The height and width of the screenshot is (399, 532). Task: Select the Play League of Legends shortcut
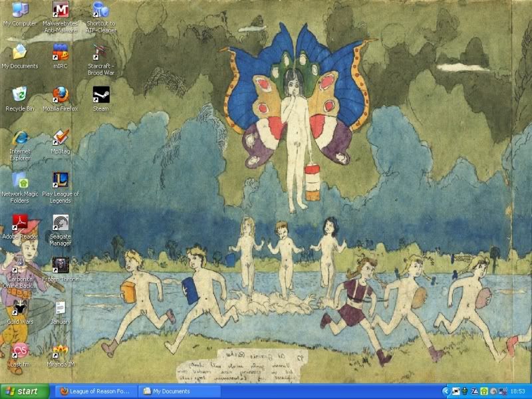61,188
